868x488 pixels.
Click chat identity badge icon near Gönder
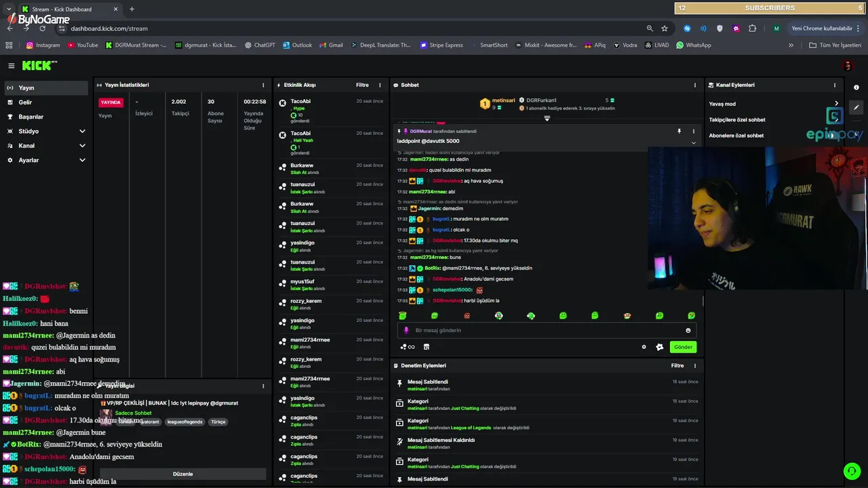(659, 347)
